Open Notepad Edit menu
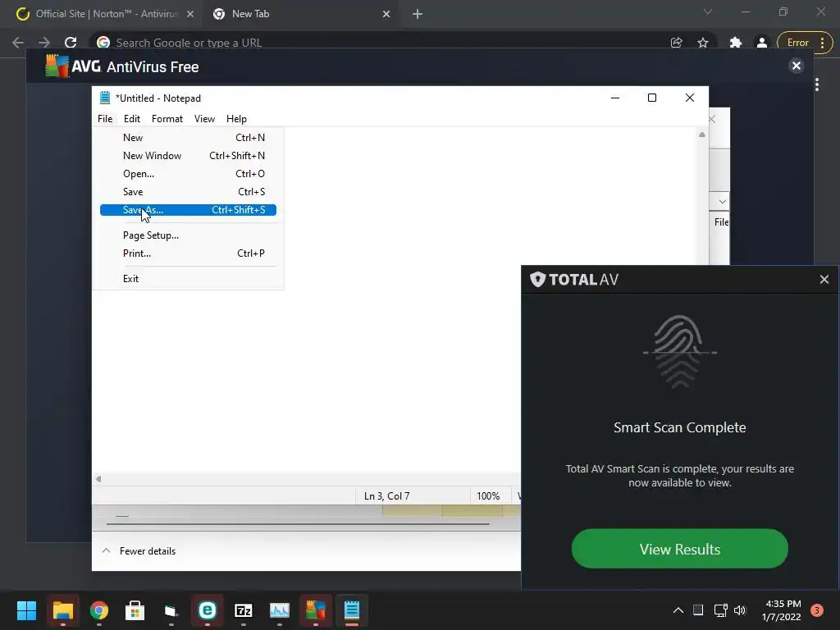The width and height of the screenshot is (840, 630). pyautogui.click(x=132, y=119)
